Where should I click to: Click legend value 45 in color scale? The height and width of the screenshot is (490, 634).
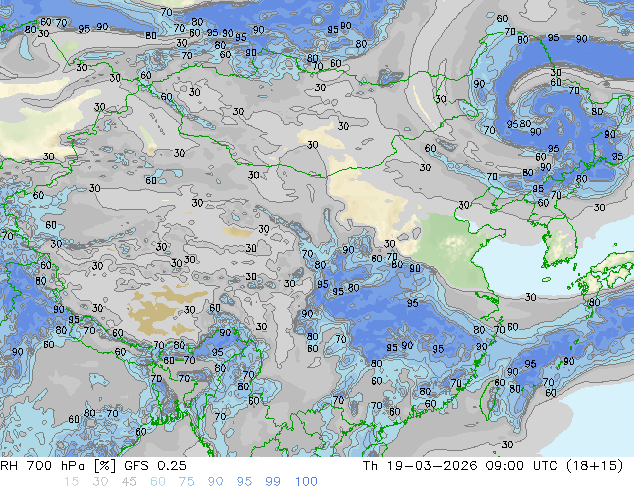pos(129,482)
